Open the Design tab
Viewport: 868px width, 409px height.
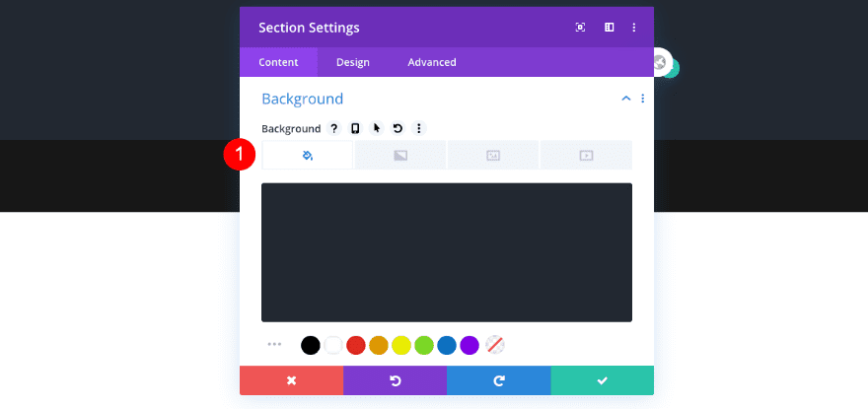(x=352, y=62)
